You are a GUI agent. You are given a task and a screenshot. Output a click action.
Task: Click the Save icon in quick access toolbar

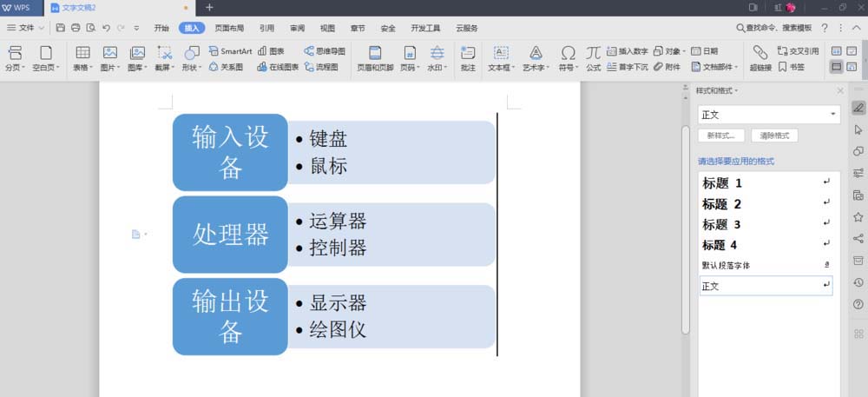click(61, 28)
